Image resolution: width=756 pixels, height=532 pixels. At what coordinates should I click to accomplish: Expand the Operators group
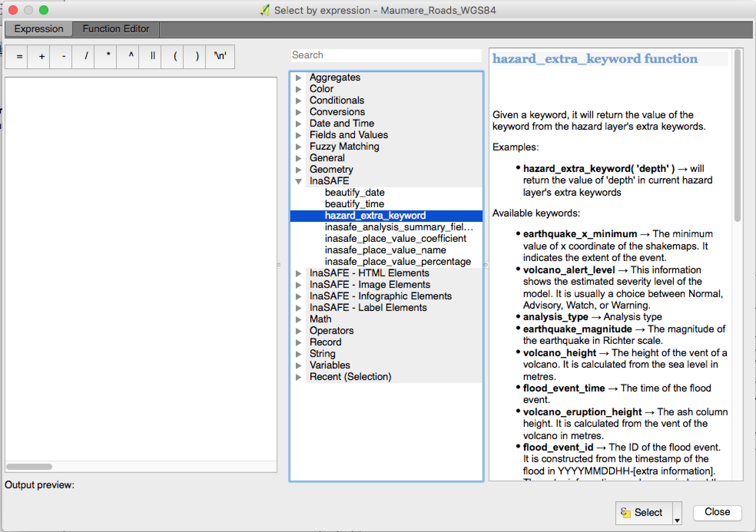pos(298,331)
